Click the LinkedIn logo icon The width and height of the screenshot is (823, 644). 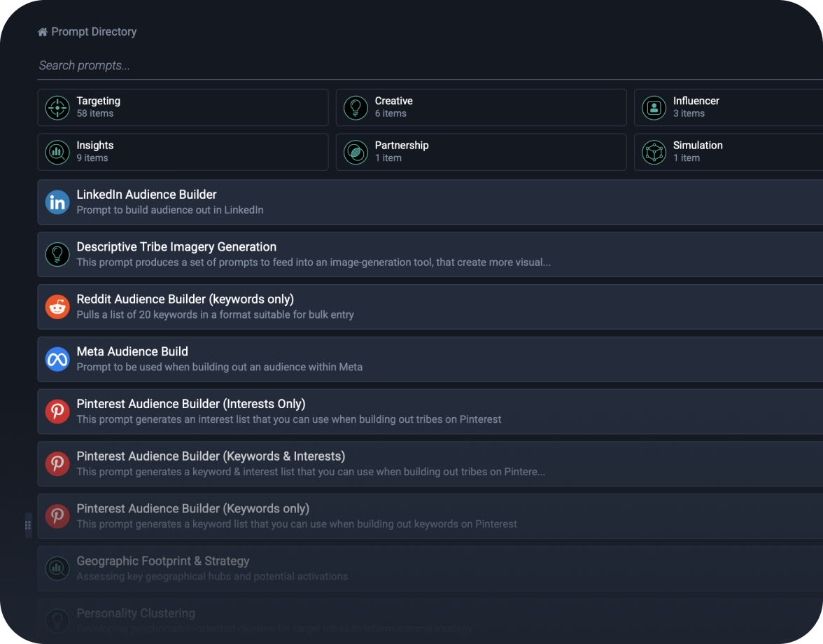click(57, 202)
